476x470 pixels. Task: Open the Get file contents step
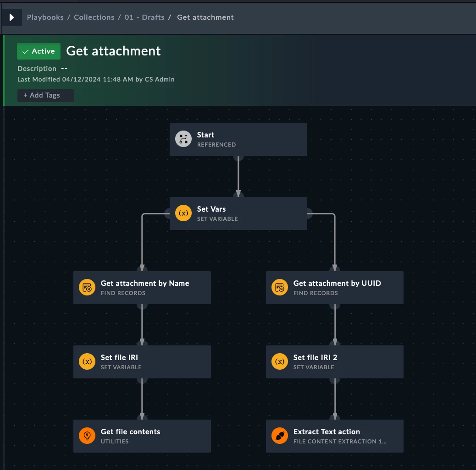[142, 436]
